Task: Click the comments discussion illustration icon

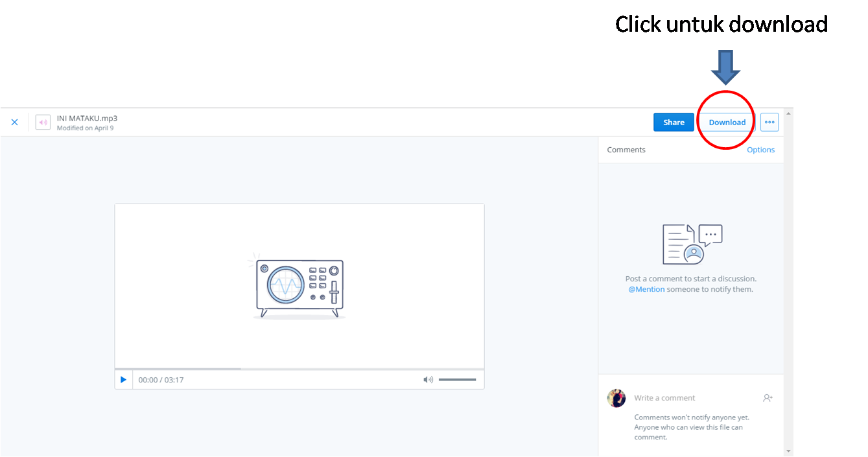Action: 692,244
